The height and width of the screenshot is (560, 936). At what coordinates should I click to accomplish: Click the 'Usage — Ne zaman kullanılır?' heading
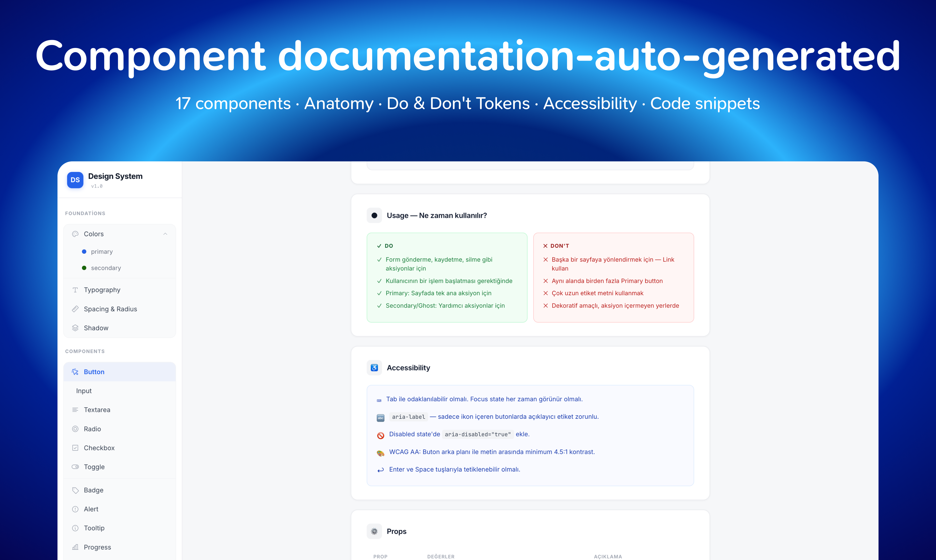tap(437, 215)
